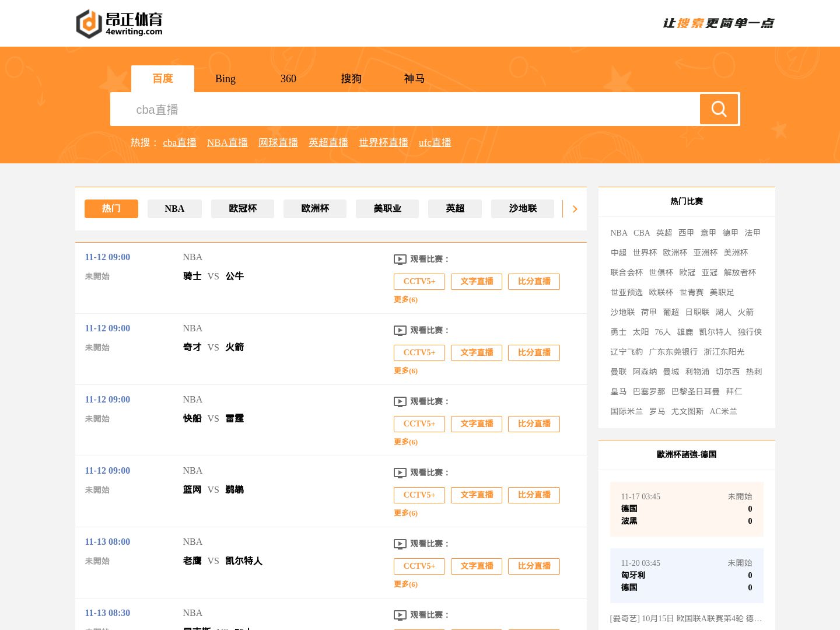Expand 更多(6) for 老鹰 VS 凯尔特人
This screenshot has height=630, width=840.
click(405, 584)
